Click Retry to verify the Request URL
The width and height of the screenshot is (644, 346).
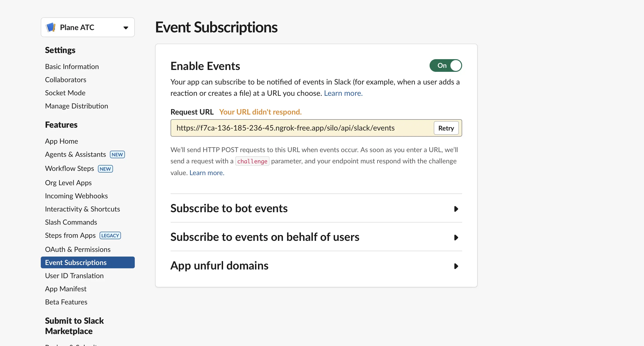(446, 128)
